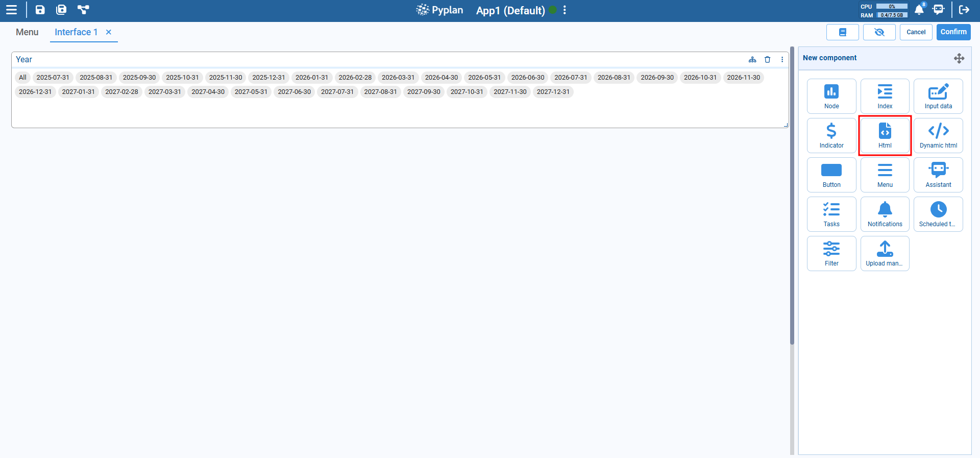Select the 'All' year filter chip
Image resolution: width=980 pixels, height=458 pixels.
pyautogui.click(x=22, y=78)
